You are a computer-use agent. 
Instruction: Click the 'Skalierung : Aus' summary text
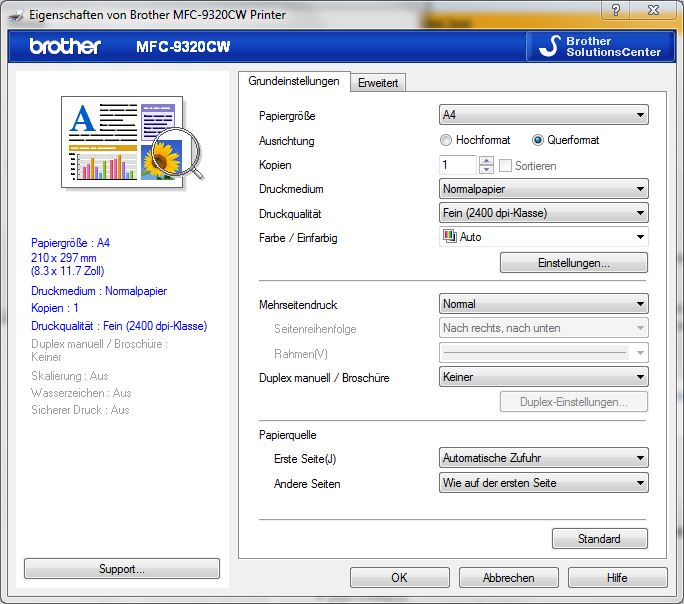point(70,375)
